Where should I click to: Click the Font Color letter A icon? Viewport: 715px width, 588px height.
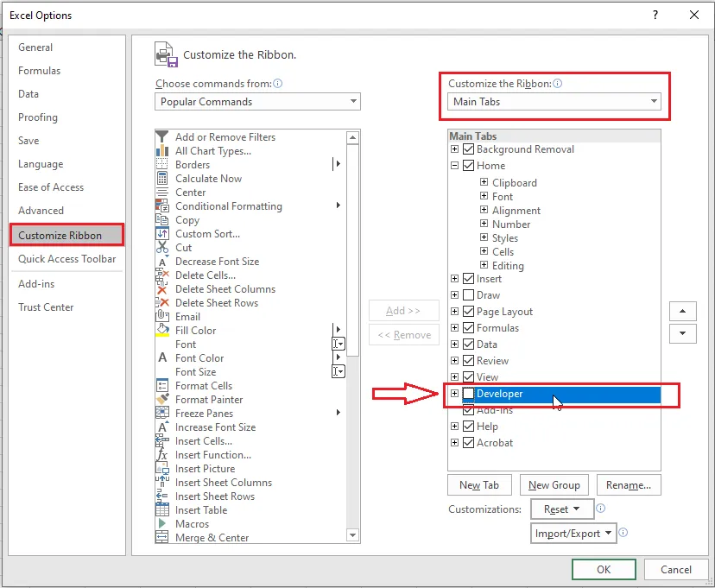click(161, 357)
